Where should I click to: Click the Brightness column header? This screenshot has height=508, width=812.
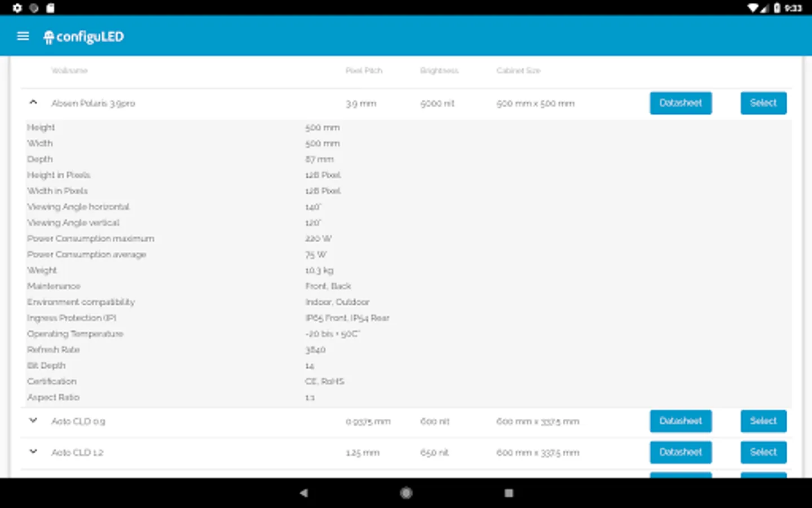pos(439,71)
